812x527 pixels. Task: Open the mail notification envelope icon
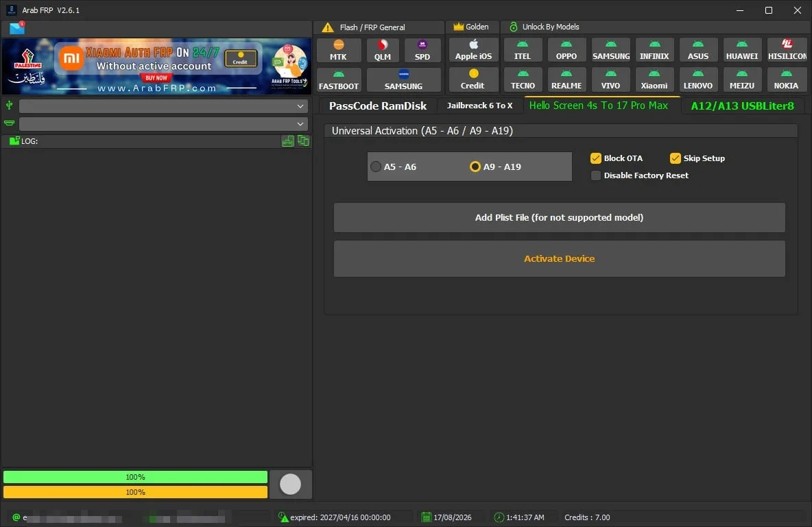[x=16, y=28]
